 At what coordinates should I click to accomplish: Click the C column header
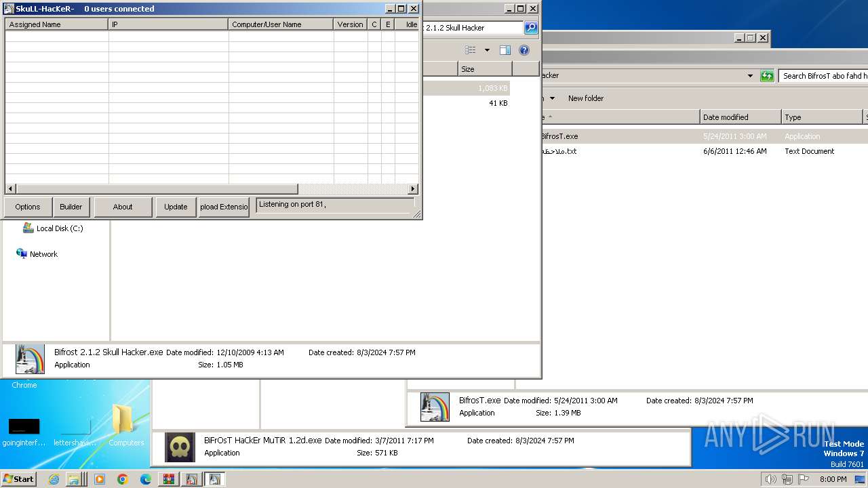[374, 24]
